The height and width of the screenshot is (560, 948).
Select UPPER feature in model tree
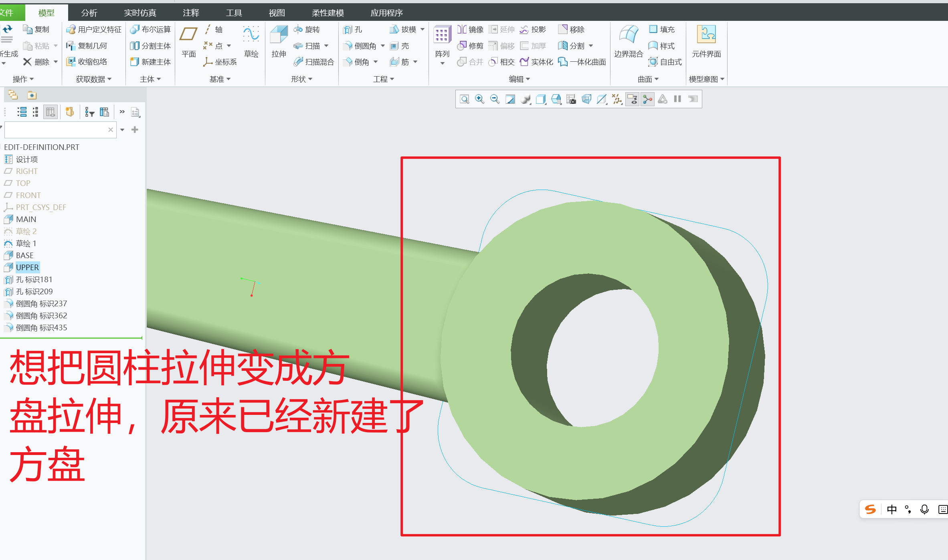(27, 267)
